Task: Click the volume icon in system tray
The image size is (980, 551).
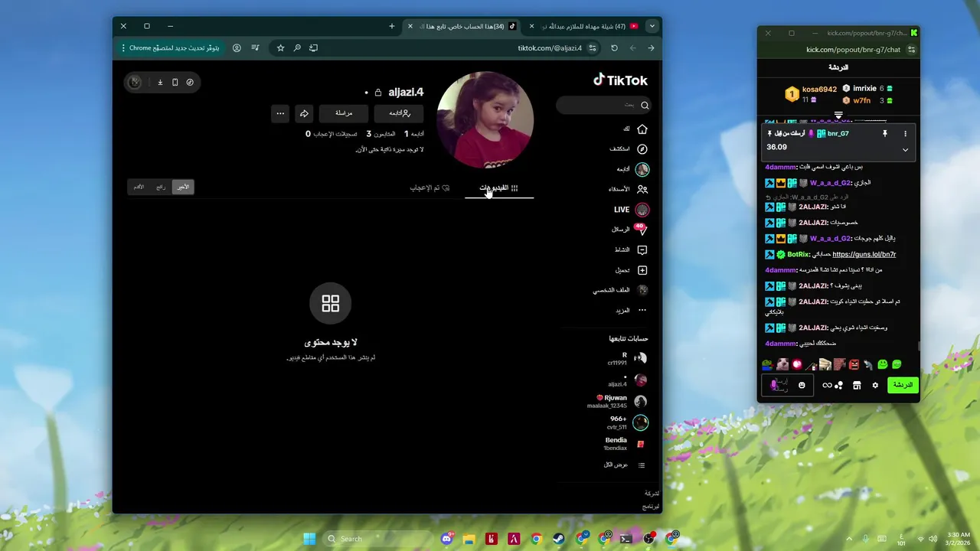Action: click(x=934, y=539)
